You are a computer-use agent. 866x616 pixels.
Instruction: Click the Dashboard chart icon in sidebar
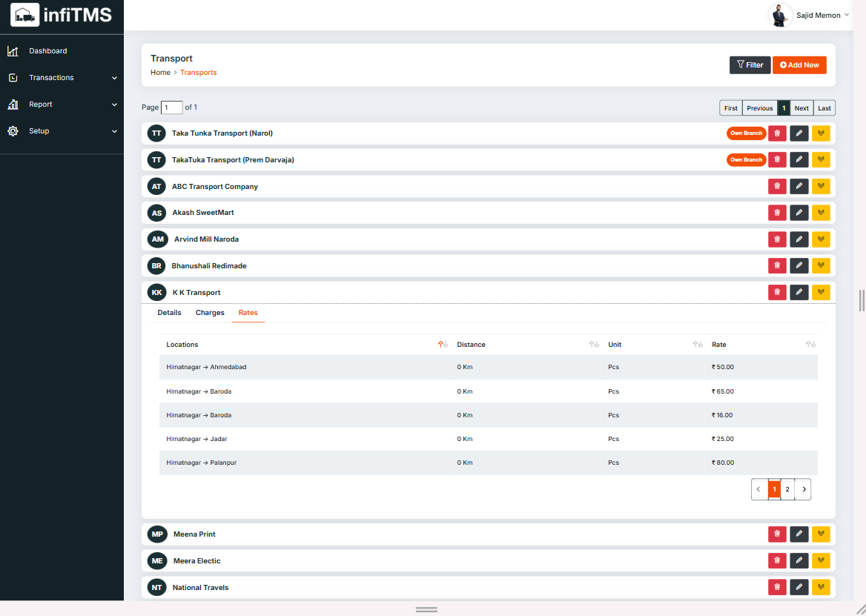(13, 51)
